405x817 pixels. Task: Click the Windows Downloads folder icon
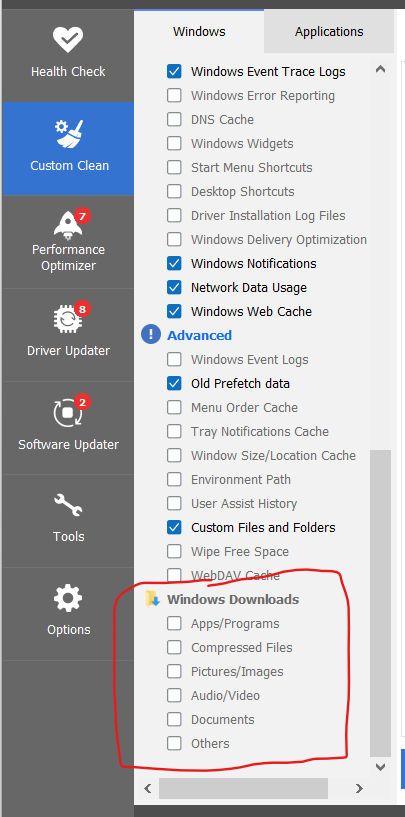152,599
